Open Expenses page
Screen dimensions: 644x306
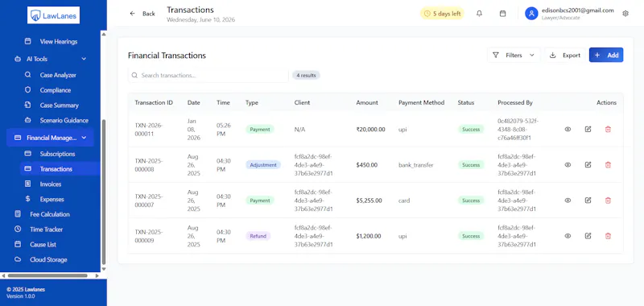point(52,199)
